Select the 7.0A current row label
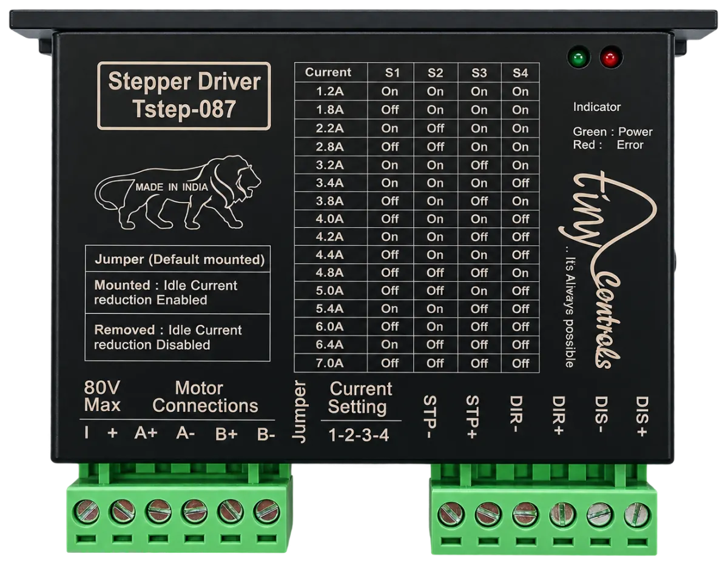This screenshot has width=728, height=565. point(330,363)
